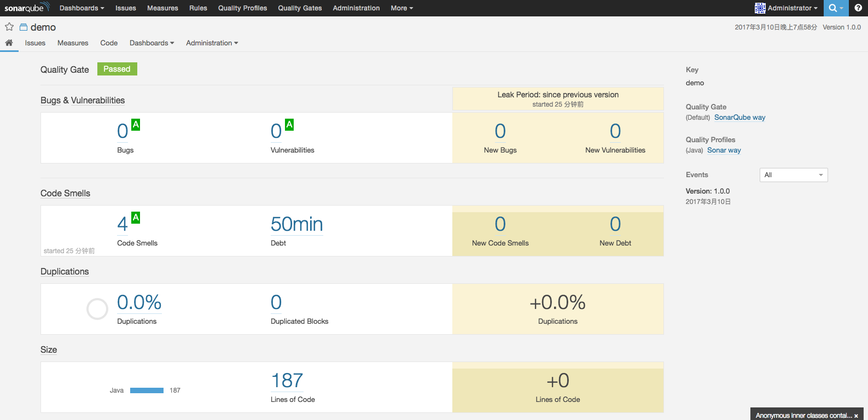Click the 0 New Code Smells count
868x420 pixels.
pos(500,224)
